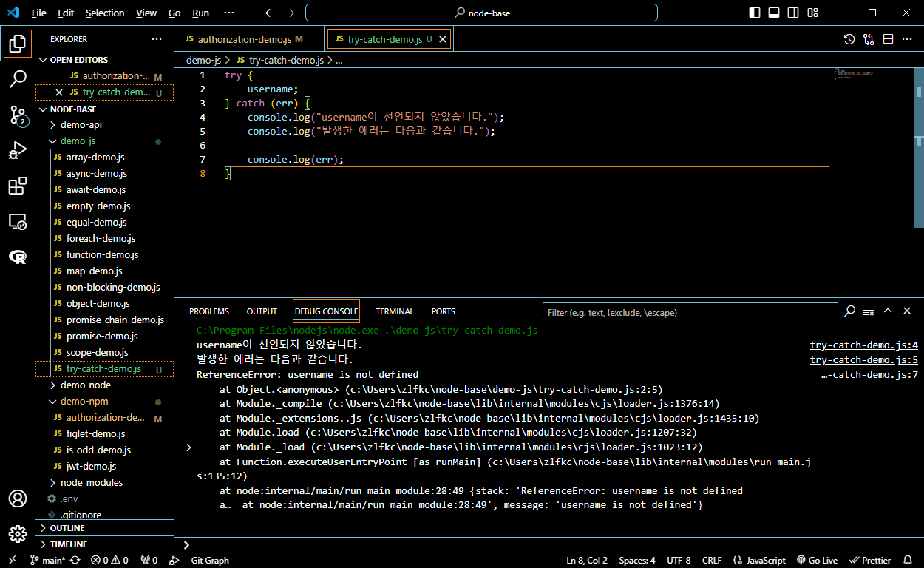Screen dimensions: 924x568
Task: Open Source Control view with 2 badge
Action: point(18,115)
